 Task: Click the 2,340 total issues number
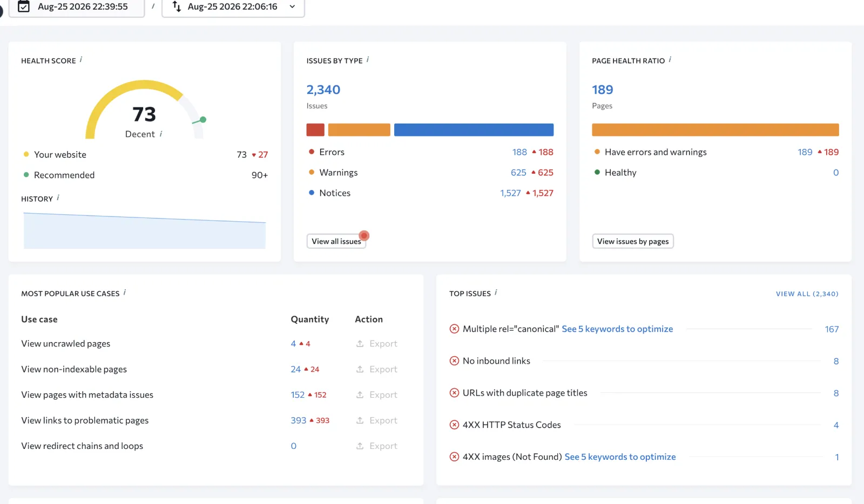(x=323, y=90)
